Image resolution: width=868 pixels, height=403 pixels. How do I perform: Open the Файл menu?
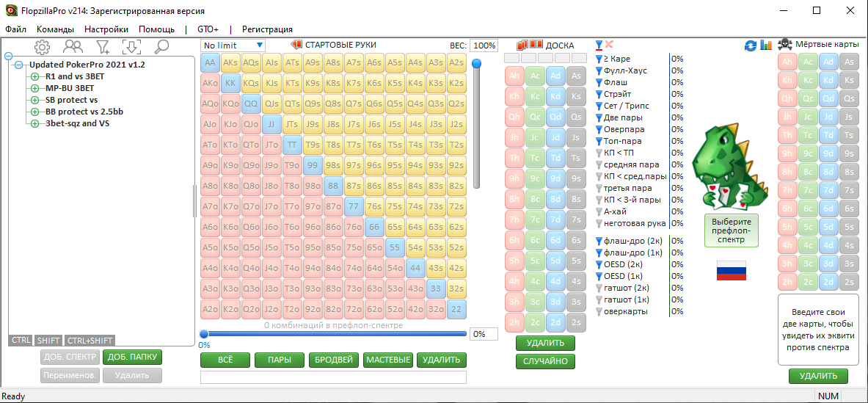16,29
